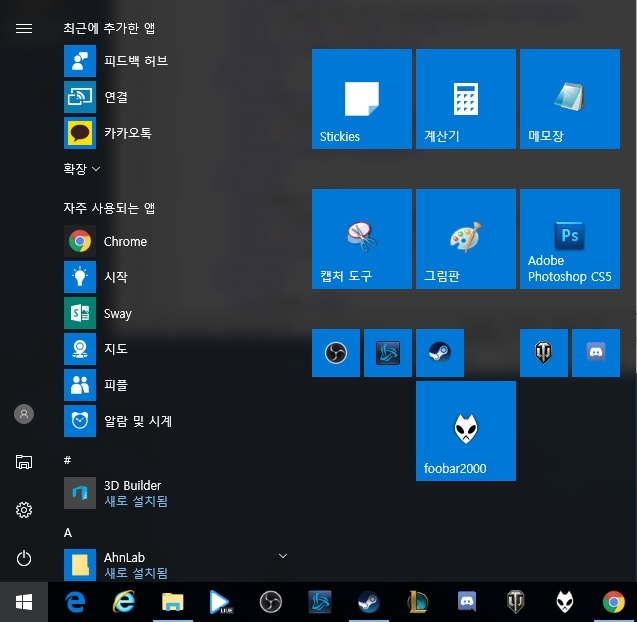637x622 pixels.
Task: Open Internet Explorer from the taskbar
Action: click(124, 602)
